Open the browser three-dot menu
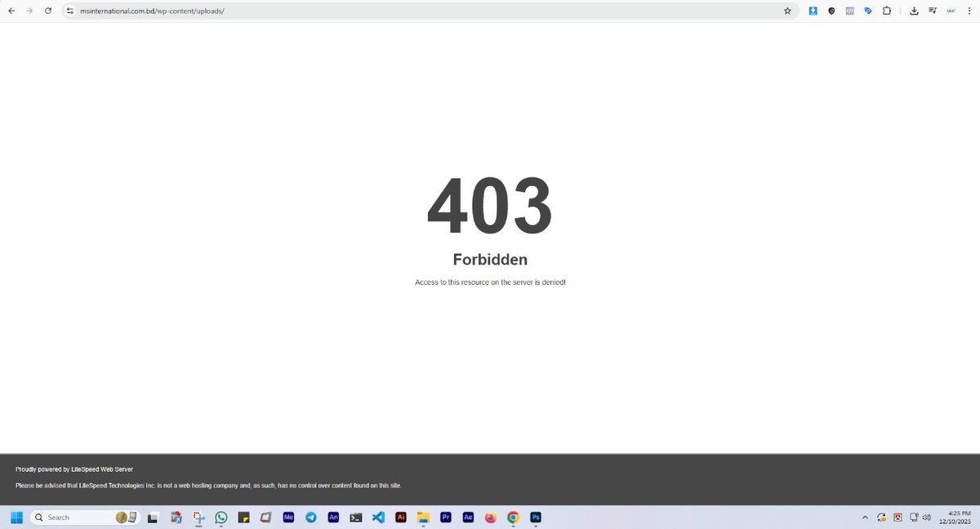This screenshot has width=980, height=529. click(x=969, y=11)
